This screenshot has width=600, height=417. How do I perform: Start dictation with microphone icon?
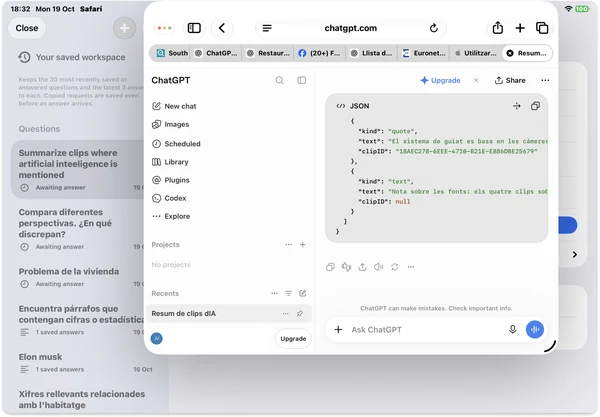[513, 329]
